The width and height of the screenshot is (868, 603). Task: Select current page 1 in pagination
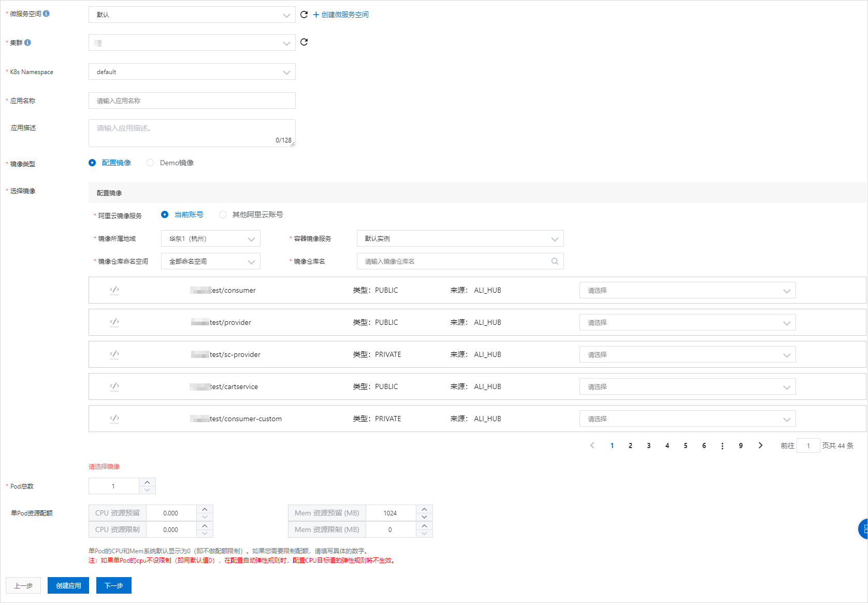pos(612,446)
